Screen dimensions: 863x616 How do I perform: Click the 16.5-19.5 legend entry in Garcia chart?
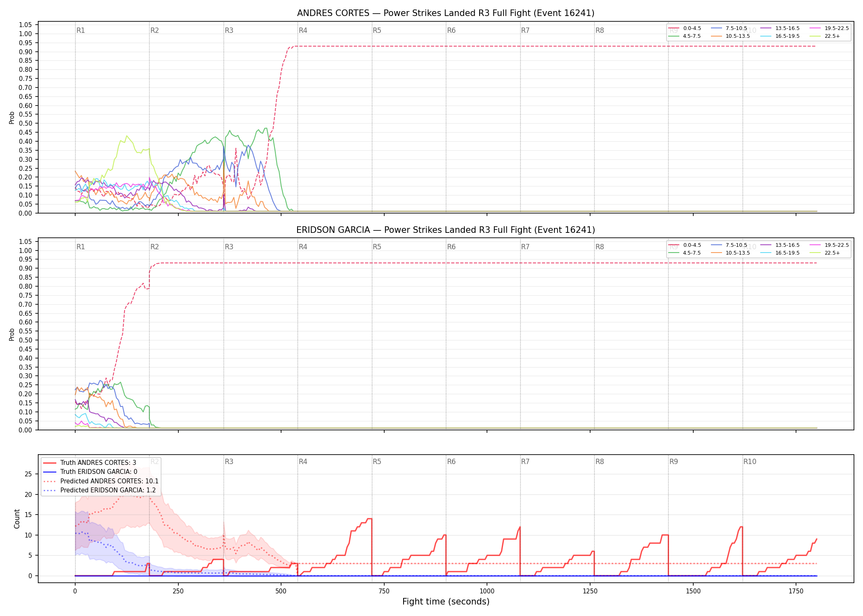pos(780,253)
